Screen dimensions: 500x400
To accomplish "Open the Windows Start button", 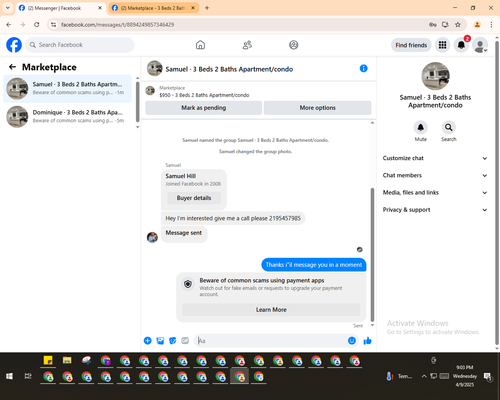I will [9, 376].
